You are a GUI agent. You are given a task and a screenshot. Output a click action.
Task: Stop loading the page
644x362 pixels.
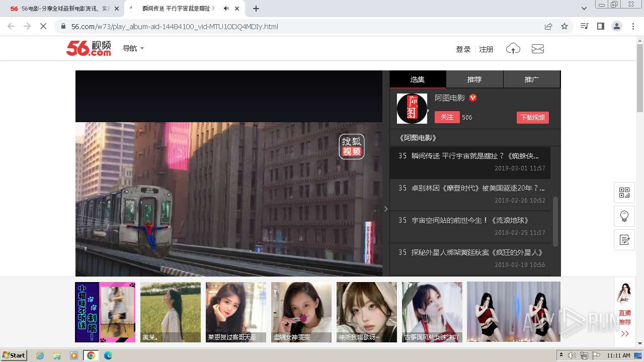43,26
